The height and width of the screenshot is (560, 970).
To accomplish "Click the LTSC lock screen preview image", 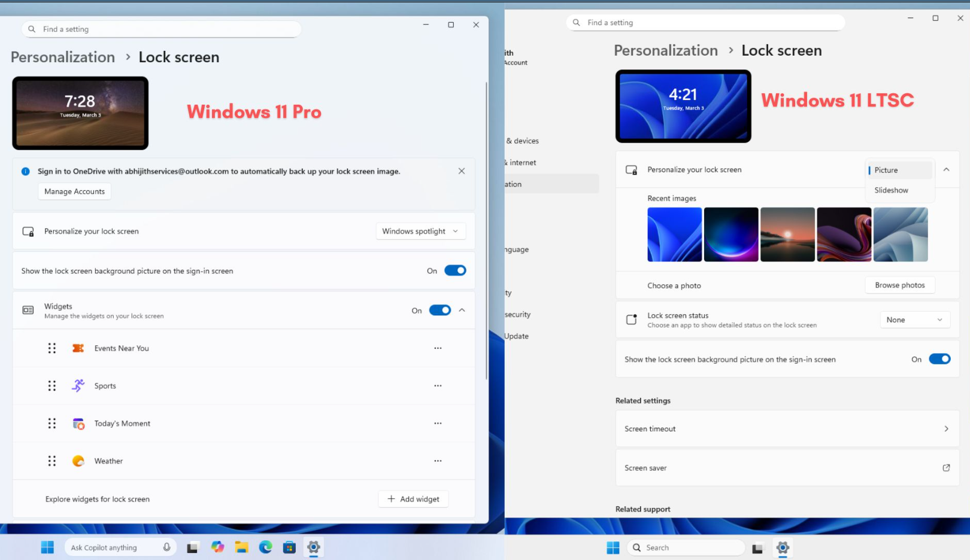I will point(683,106).
